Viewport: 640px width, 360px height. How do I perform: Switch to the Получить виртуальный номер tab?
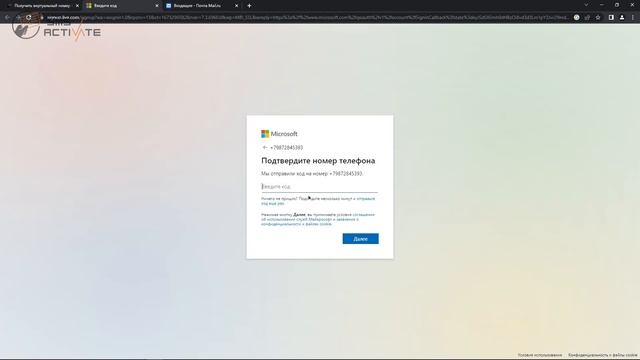pos(43,6)
